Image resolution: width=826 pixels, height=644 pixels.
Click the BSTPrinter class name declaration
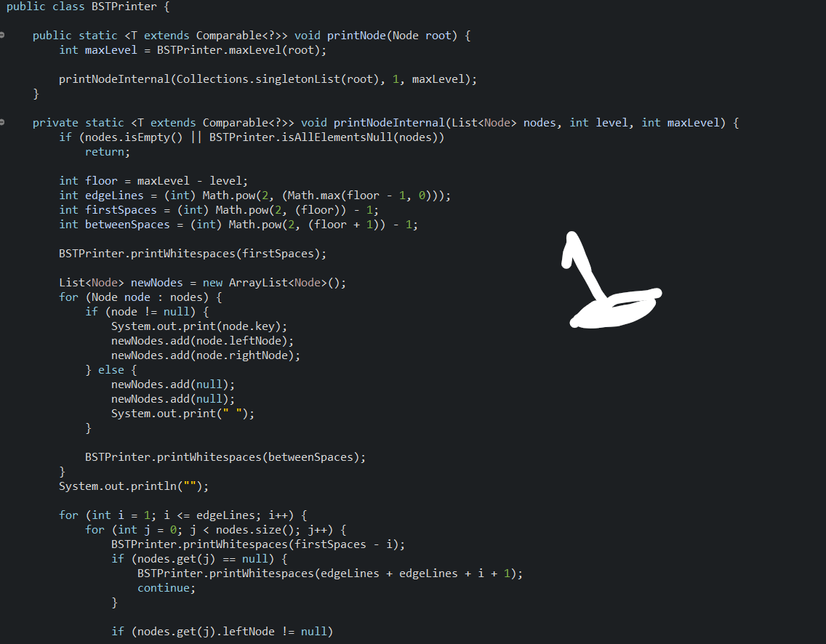[124, 7]
